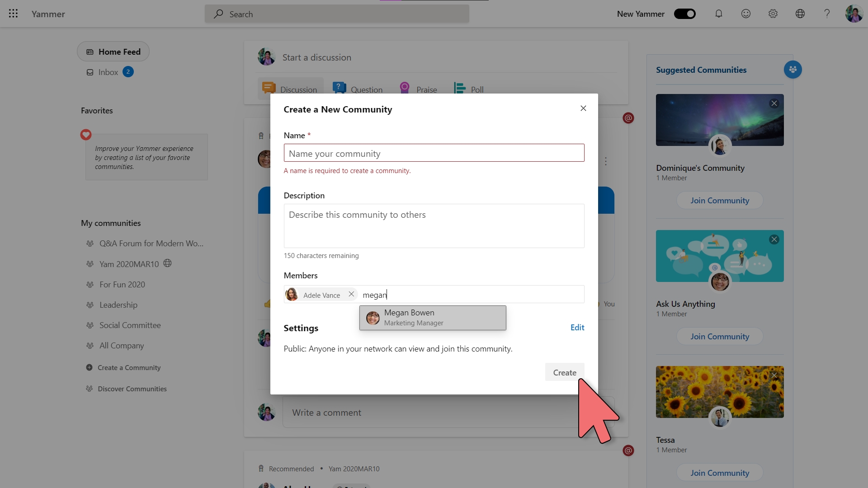
Task: Dismiss Tessa community suggestion
Action: tap(774, 375)
